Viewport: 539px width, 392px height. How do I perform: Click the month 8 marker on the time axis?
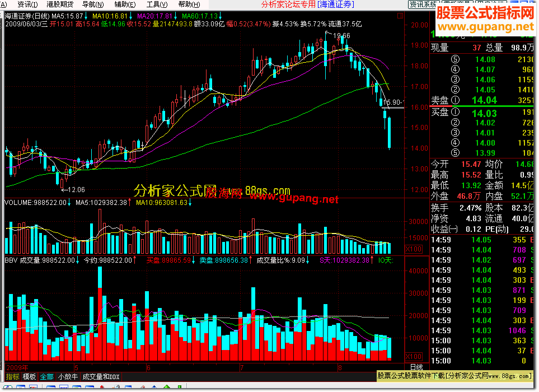coord(340,367)
